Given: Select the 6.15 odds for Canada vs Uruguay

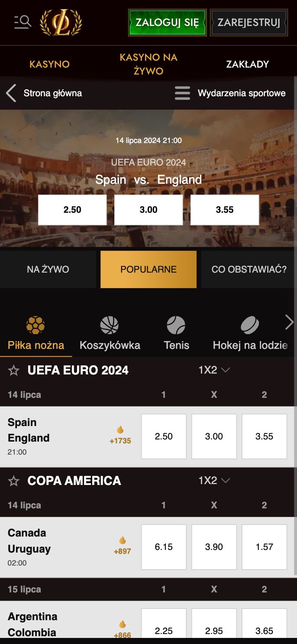Looking at the screenshot, I should click(164, 546).
